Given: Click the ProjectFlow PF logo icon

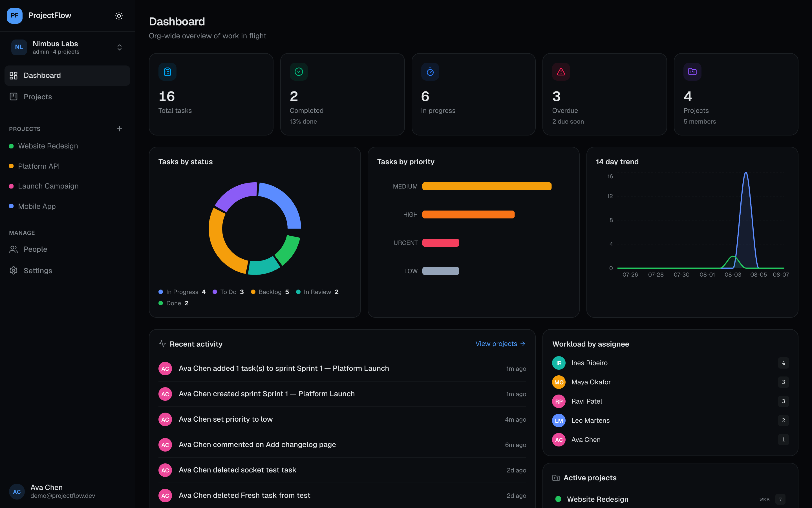Looking at the screenshot, I should pos(14,16).
